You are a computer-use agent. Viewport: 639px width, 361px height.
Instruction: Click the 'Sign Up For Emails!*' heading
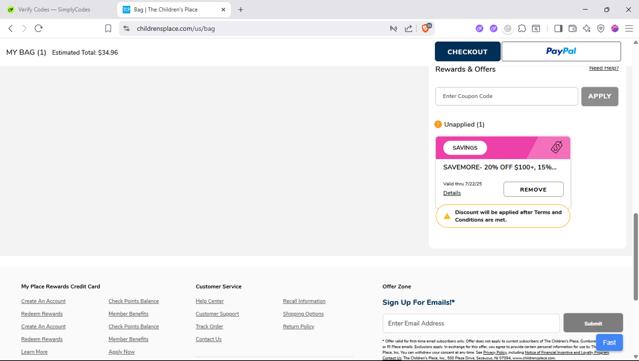(x=419, y=302)
